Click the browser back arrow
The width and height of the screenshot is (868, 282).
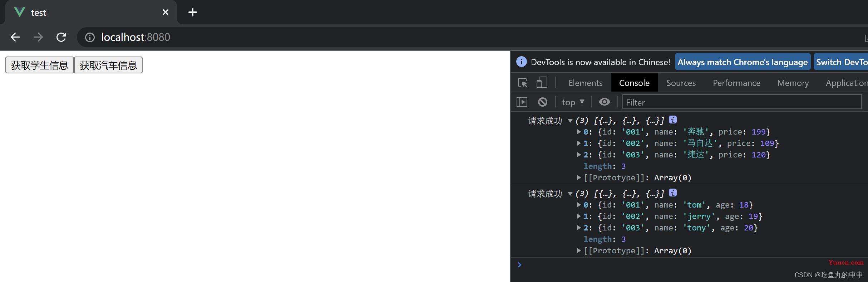click(15, 37)
